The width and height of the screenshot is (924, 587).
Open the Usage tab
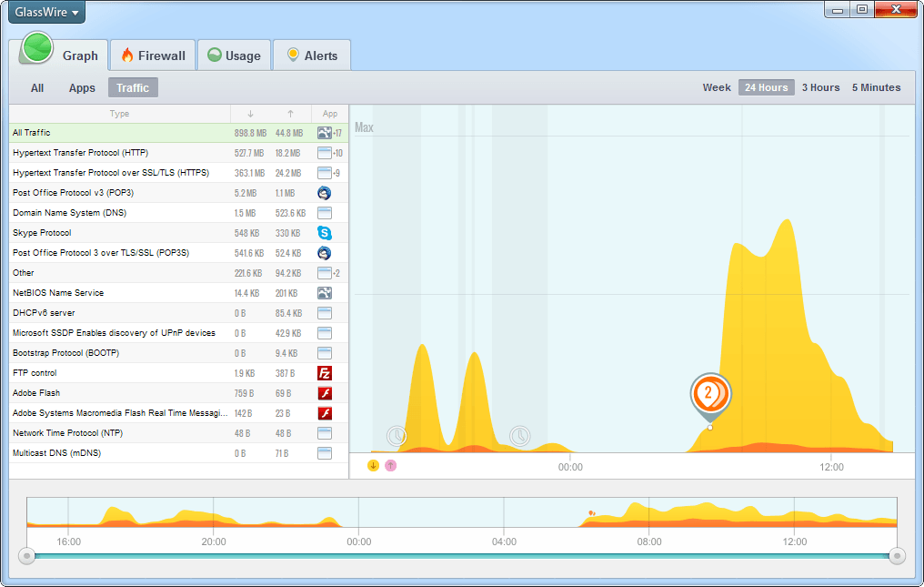point(235,56)
